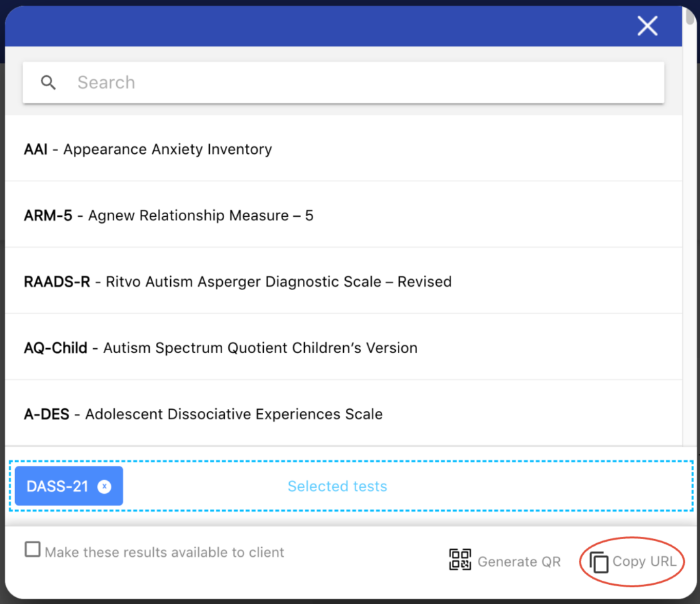Pick AQ-Child Autism Spectrum Quotient test
The height and width of the screenshot is (604, 700).
[343, 347]
